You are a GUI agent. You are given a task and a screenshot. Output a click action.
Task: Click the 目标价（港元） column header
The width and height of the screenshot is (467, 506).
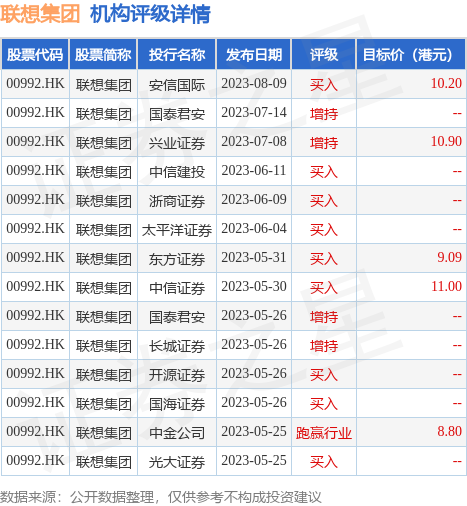click(411, 54)
